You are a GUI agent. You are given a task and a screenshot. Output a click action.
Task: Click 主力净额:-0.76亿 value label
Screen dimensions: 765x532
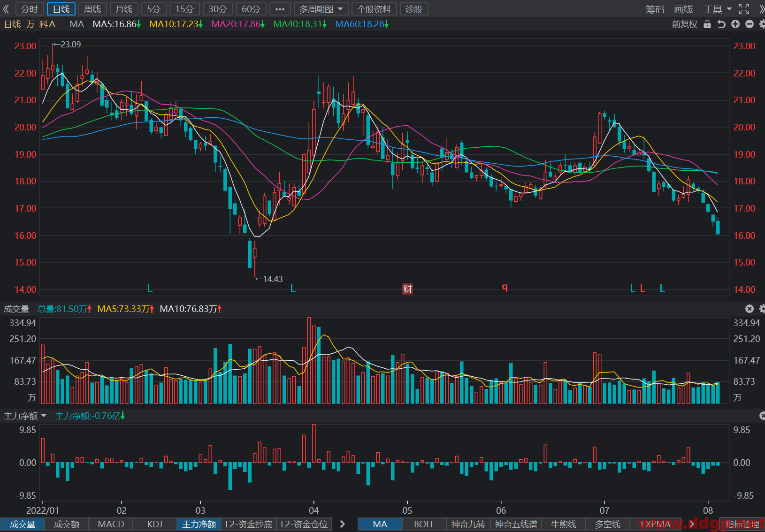pyautogui.click(x=90, y=416)
